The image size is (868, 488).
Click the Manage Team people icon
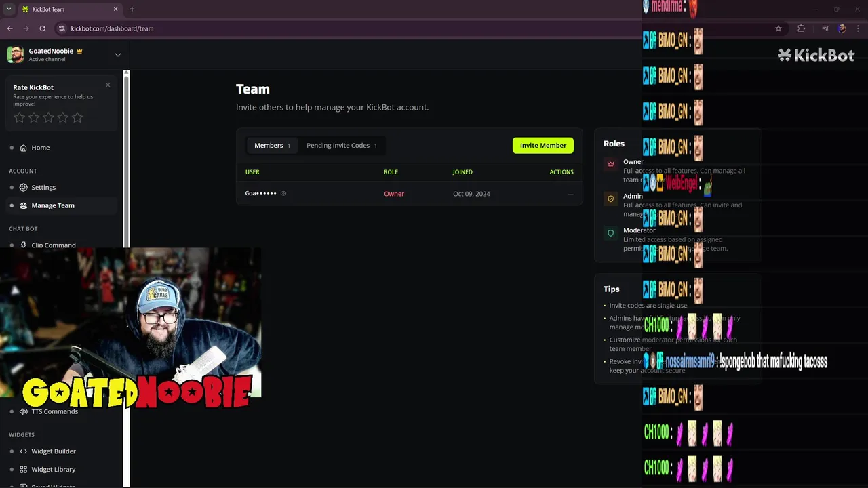24,205
